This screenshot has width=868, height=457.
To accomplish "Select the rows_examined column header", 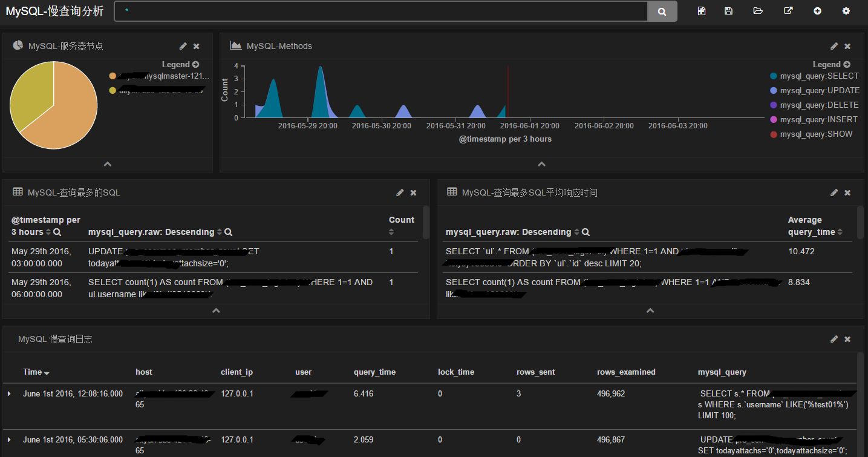I will (x=626, y=372).
